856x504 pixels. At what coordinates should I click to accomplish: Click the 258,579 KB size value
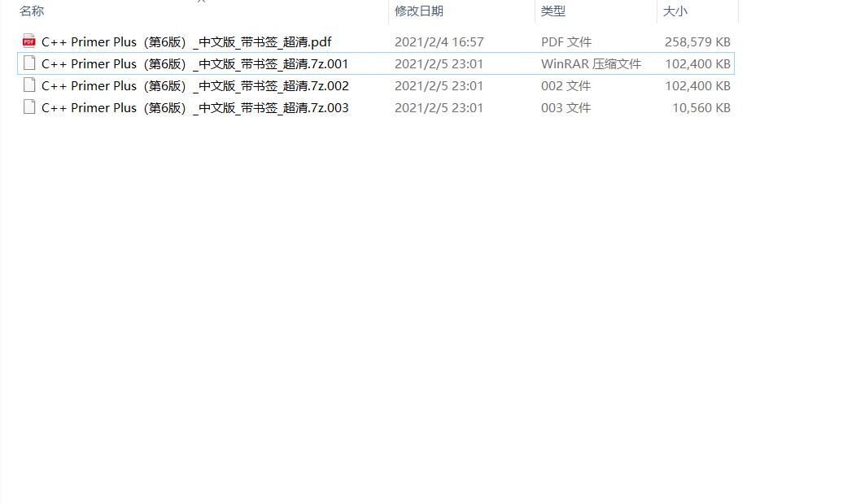(697, 42)
